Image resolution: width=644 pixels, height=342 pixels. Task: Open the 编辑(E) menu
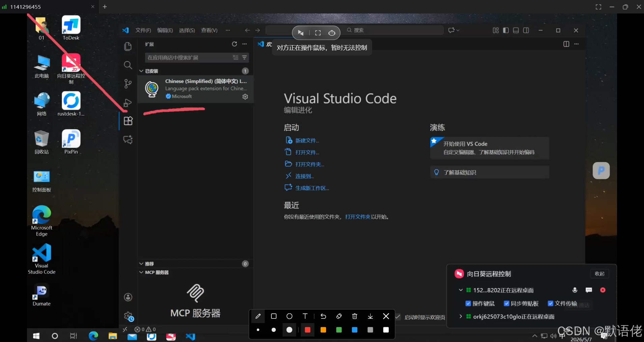pos(165,30)
